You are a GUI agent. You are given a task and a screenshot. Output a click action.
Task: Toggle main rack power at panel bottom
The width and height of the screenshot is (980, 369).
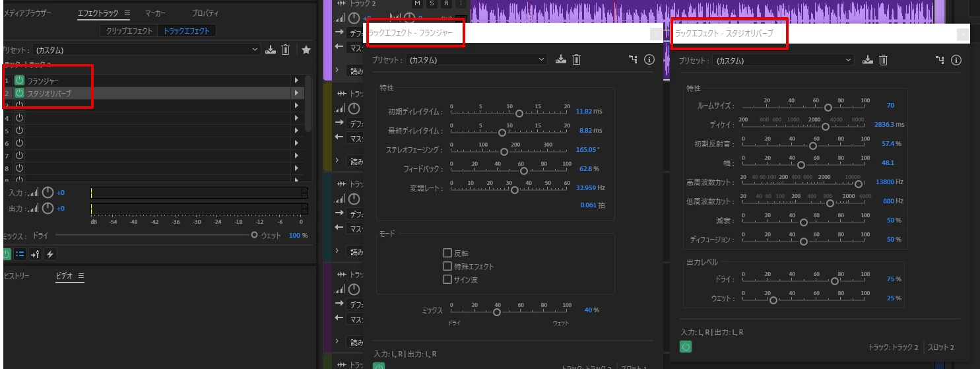click(x=6, y=254)
